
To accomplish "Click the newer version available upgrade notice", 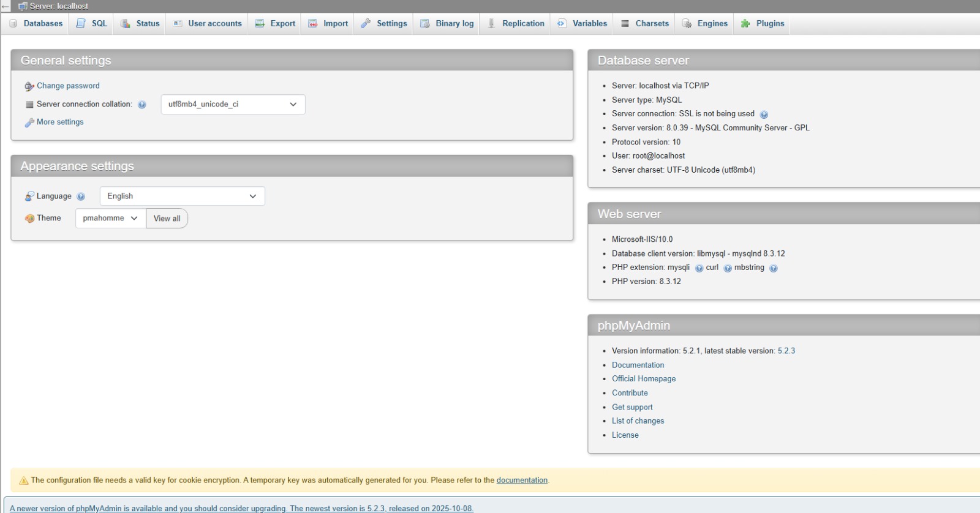I will tap(241, 509).
